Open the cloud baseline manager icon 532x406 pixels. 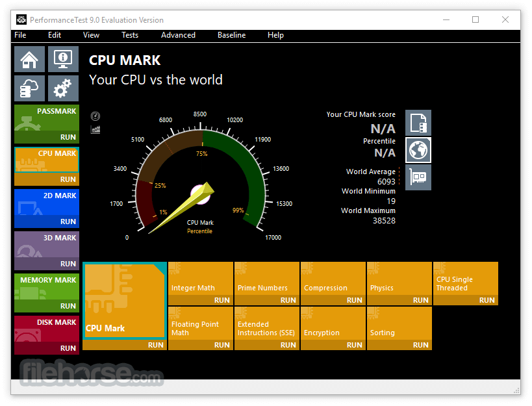29,88
